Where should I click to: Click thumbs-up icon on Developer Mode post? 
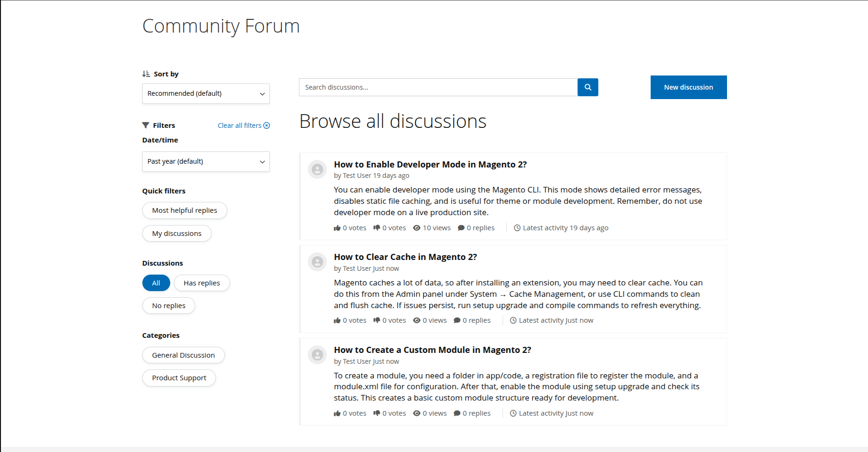click(337, 228)
